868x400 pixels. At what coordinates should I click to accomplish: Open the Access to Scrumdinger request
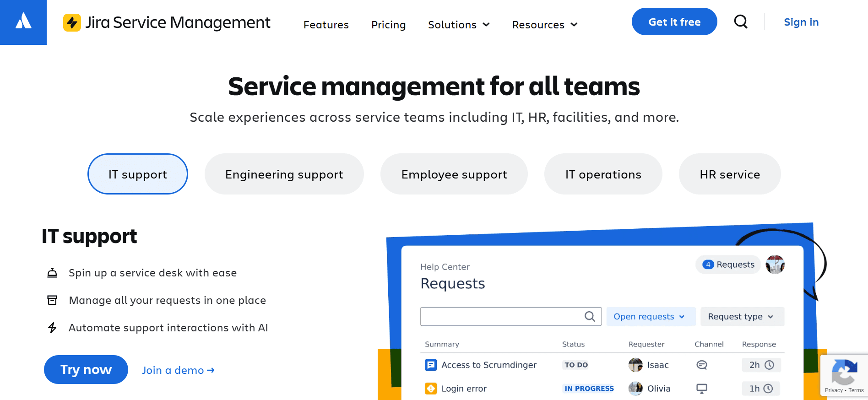489,365
